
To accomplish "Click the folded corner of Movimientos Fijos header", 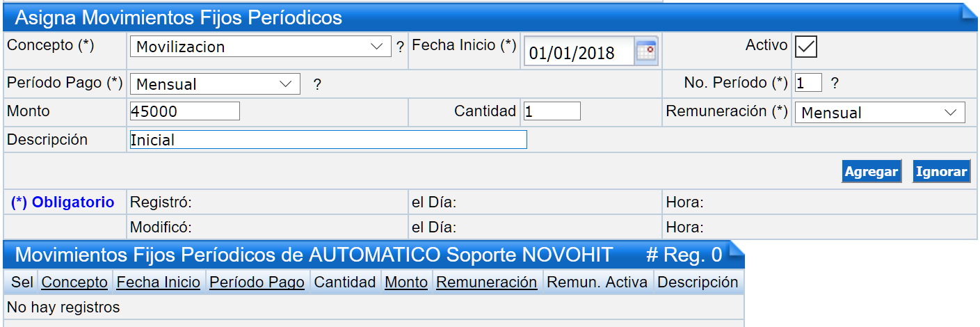I will coord(737,249).
